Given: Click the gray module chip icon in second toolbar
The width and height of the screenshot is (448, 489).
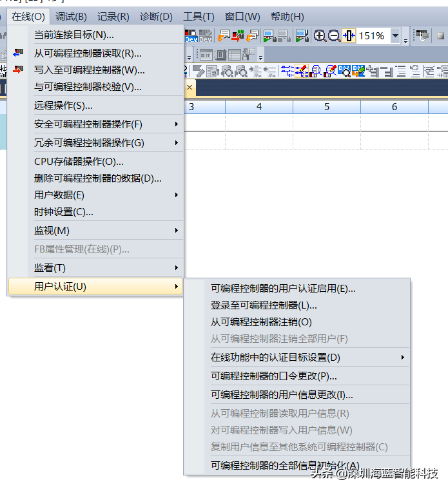Looking at the screenshot, I should pyautogui.click(x=221, y=55).
